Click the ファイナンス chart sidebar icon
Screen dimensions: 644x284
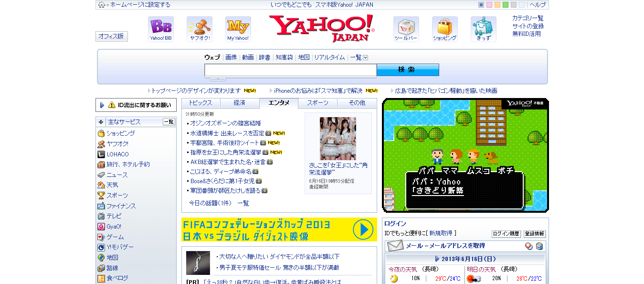click(101, 206)
